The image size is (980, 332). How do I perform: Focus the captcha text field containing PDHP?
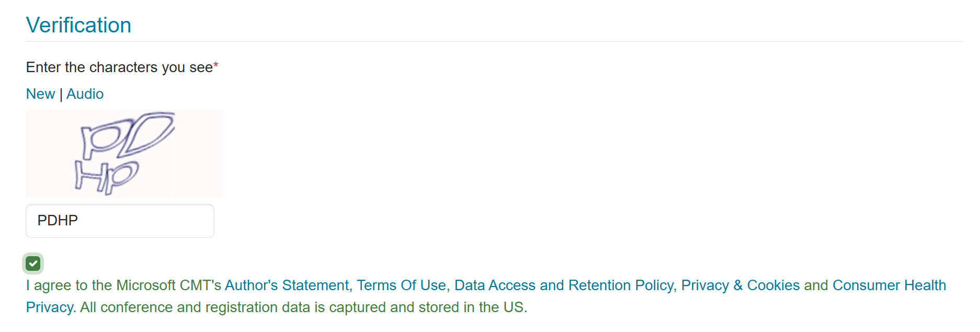point(120,221)
